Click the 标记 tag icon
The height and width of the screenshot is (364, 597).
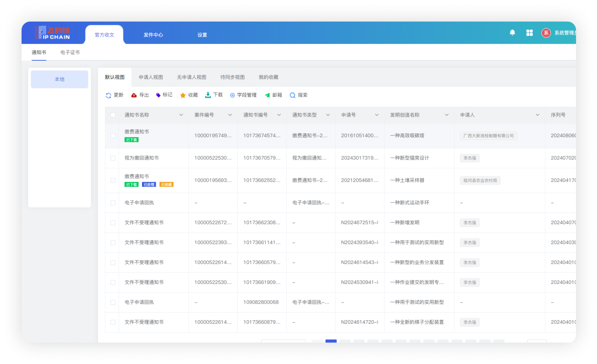point(159,95)
